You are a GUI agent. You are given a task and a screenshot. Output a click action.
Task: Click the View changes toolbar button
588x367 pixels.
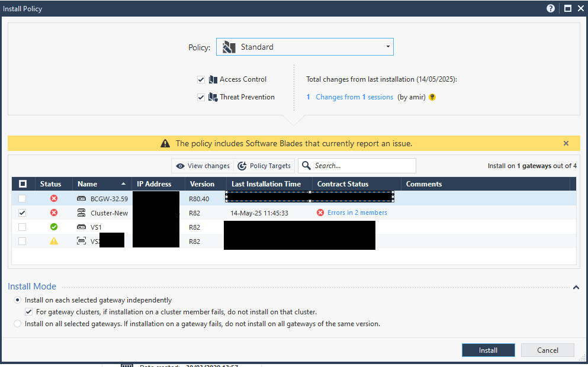tap(203, 166)
